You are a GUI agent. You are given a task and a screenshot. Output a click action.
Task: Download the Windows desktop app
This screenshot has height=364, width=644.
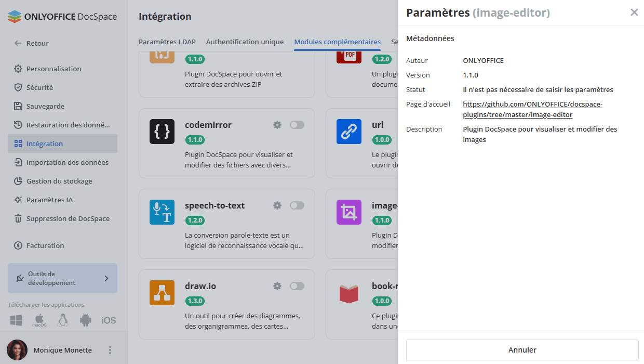point(16,320)
